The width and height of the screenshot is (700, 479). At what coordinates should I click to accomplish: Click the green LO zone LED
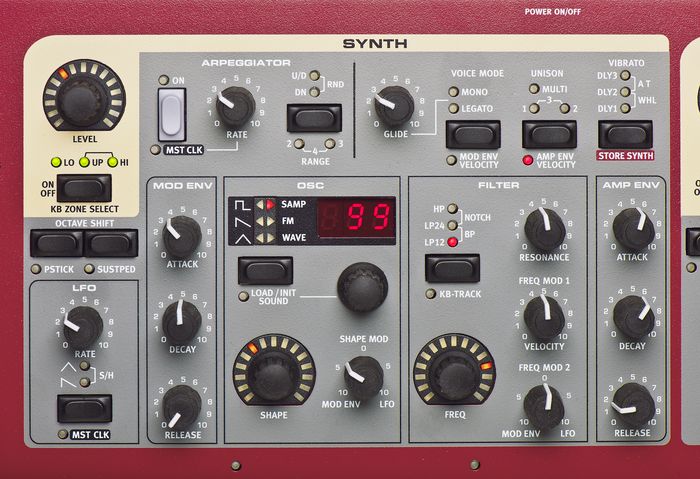point(56,162)
